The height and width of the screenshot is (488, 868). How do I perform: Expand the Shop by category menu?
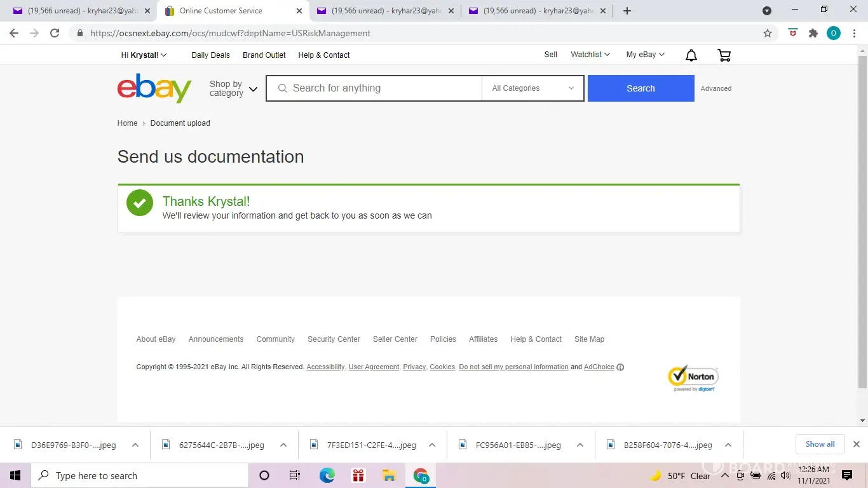pyautogui.click(x=233, y=88)
